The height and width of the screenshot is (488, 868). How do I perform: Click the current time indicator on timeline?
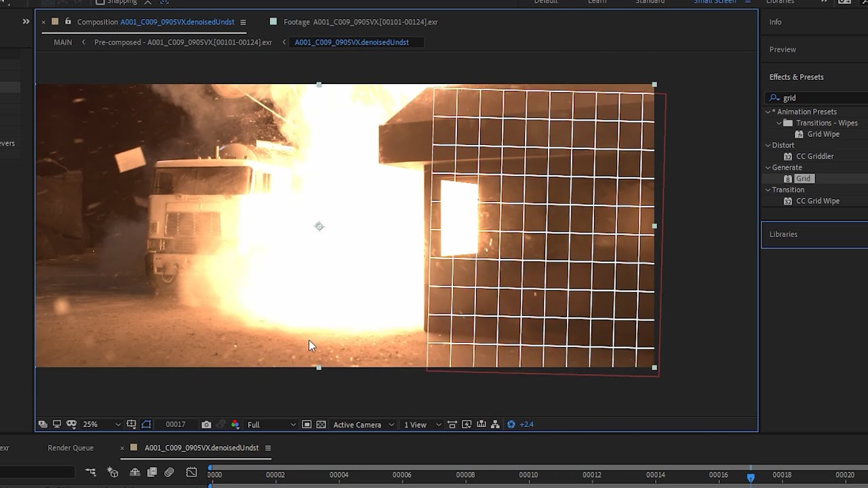click(x=751, y=477)
